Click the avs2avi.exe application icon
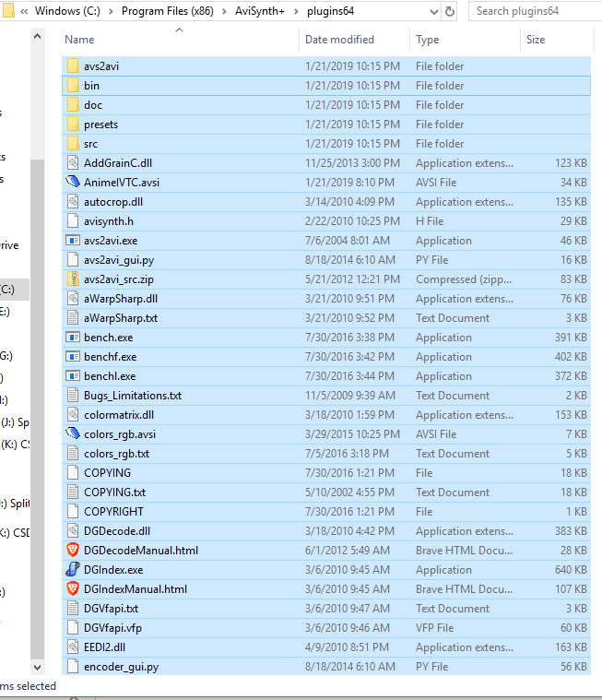This screenshot has width=602, height=700. pos(73,241)
